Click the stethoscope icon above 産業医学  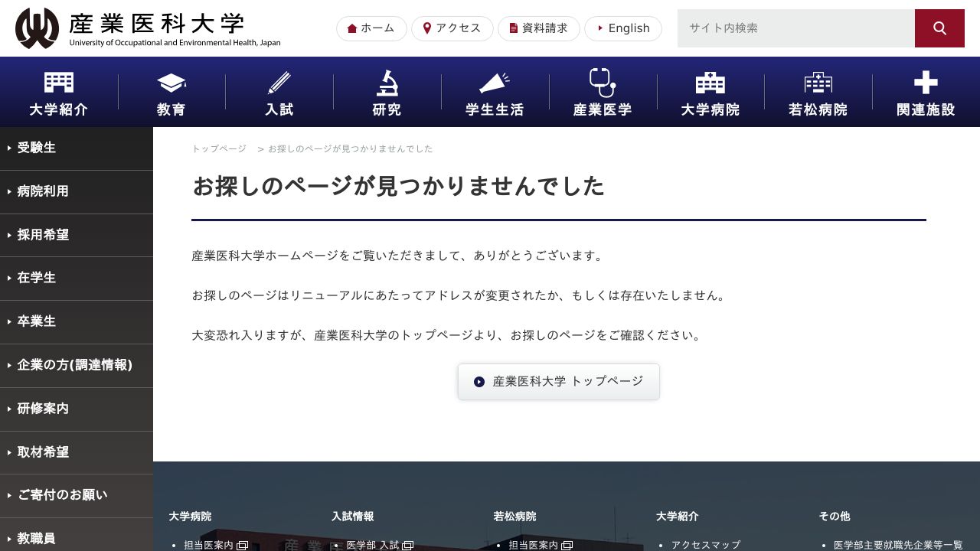coord(603,82)
